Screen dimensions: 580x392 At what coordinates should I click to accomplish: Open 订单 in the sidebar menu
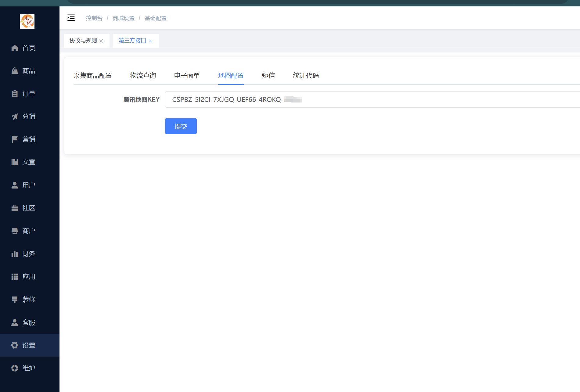tap(30, 94)
